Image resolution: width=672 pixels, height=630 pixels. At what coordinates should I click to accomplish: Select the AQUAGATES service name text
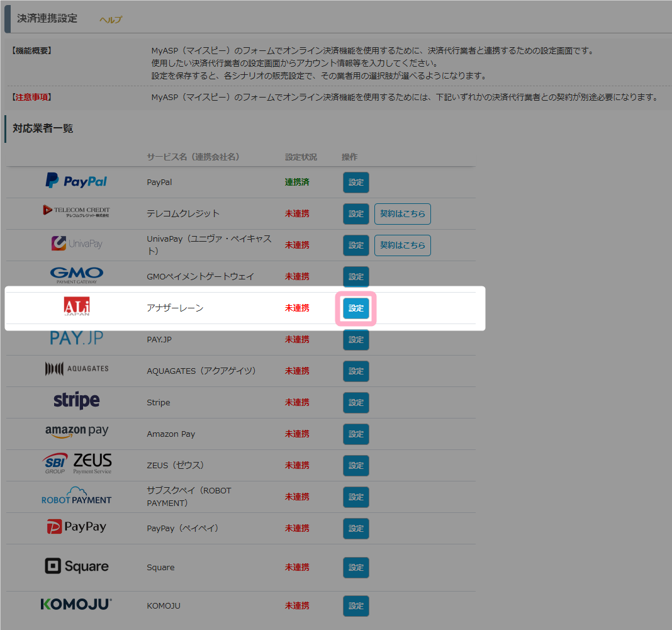click(201, 371)
